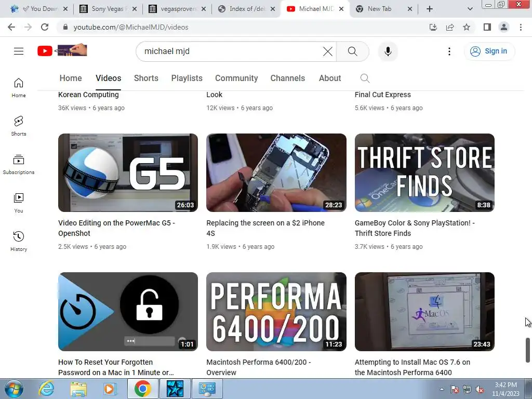Screen dimensions: 532x399
Task: Open History in the left sidebar
Action: pos(19,241)
